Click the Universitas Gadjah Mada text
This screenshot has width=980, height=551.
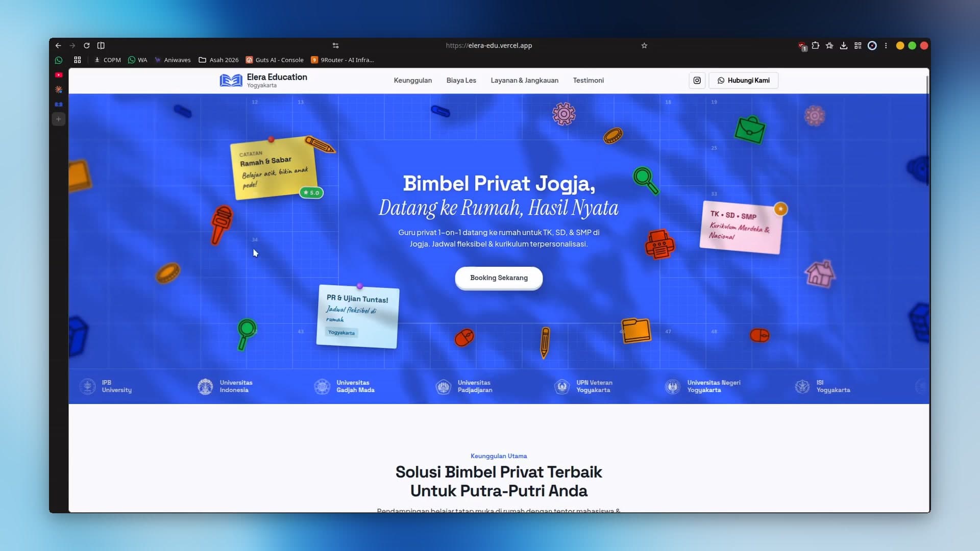pyautogui.click(x=355, y=386)
